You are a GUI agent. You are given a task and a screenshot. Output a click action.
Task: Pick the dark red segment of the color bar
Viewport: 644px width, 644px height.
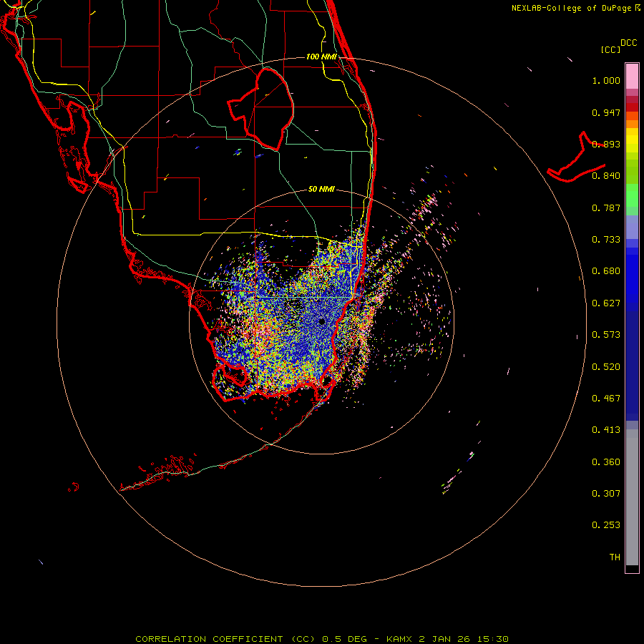click(x=632, y=107)
